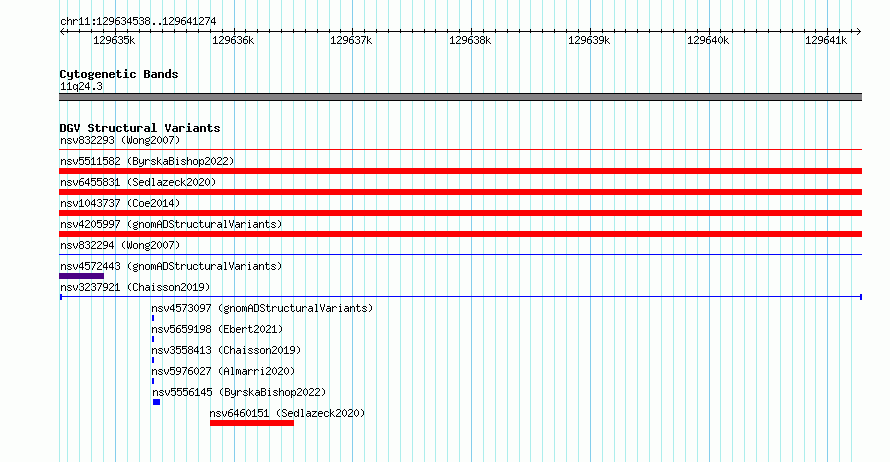Screen dimensions: 890x462
Task: Open nsv6455831 (Sedlazeck2020) variant entry
Action: (138, 182)
